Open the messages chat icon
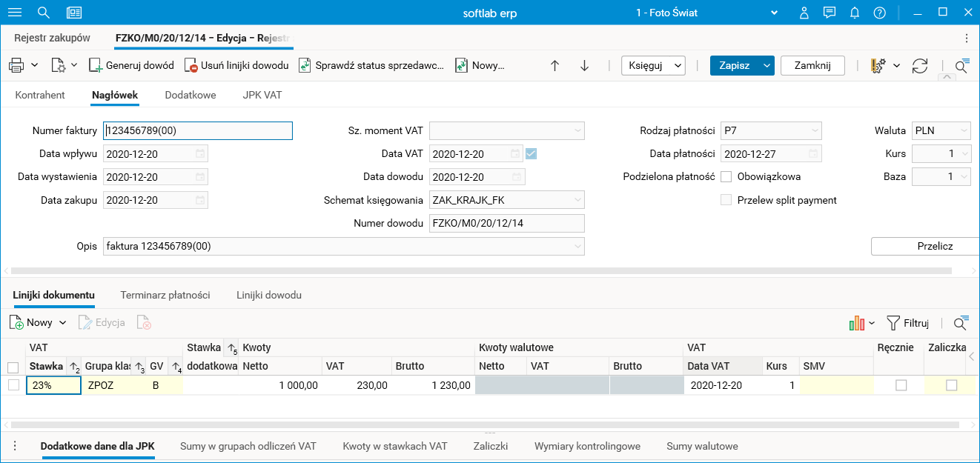The width and height of the screenshot is (980, 463). (830, 13)
